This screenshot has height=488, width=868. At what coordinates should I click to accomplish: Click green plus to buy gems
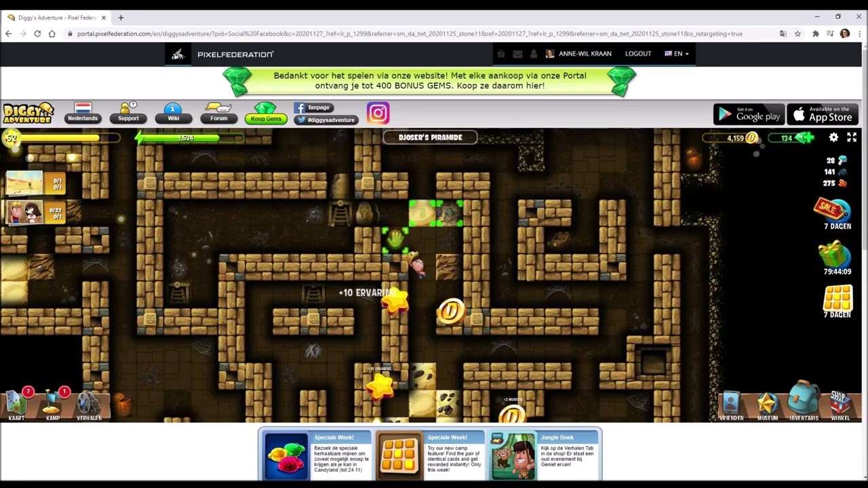[x=807, y=138]
